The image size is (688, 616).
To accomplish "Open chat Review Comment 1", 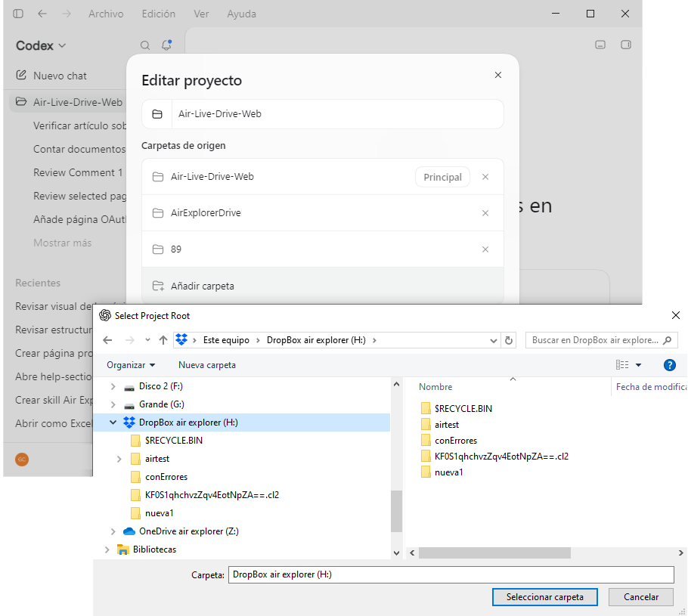I will [78, 172].
